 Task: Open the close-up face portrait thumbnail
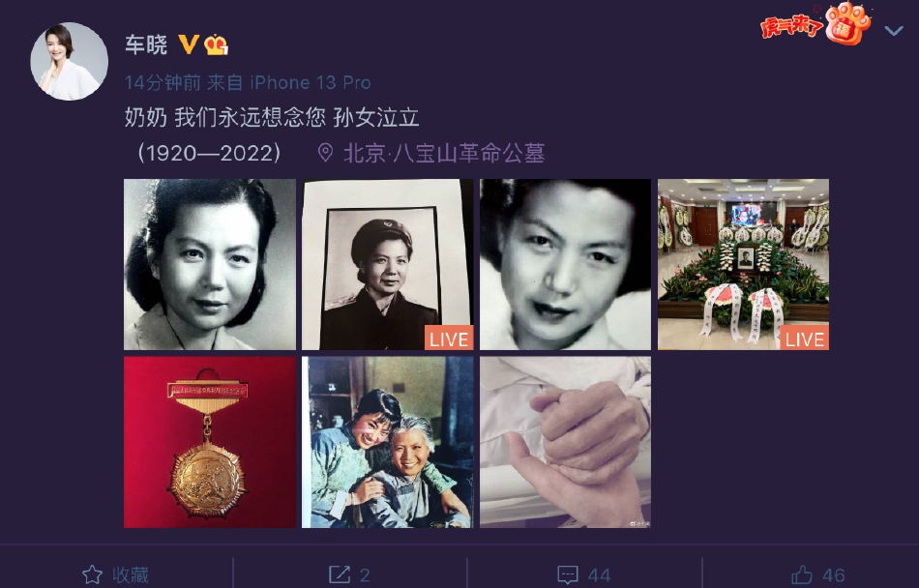click(566, 265)
